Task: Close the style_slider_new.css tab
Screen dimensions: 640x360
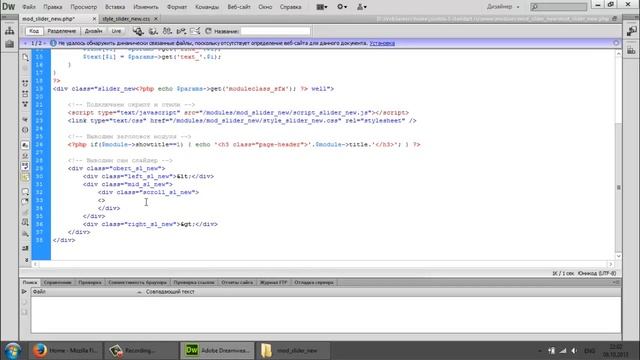Action: (x=156, y=19)
